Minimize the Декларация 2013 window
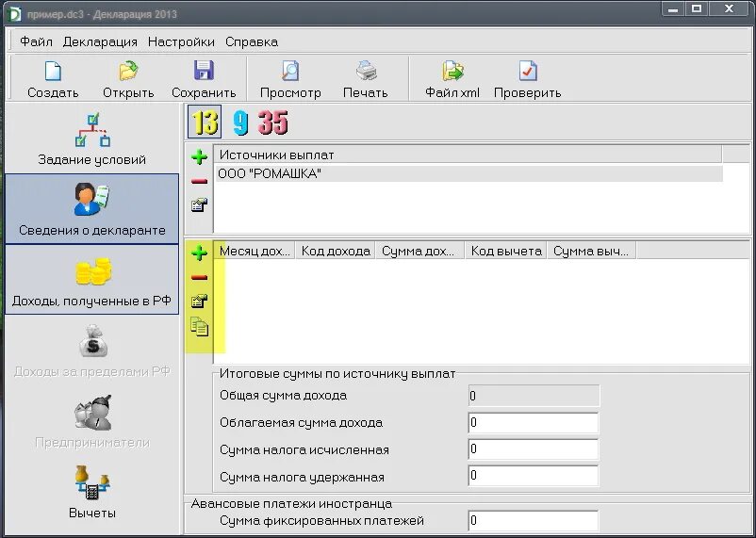The height and width of the screenshot is (538, 756). pos(674,8)
